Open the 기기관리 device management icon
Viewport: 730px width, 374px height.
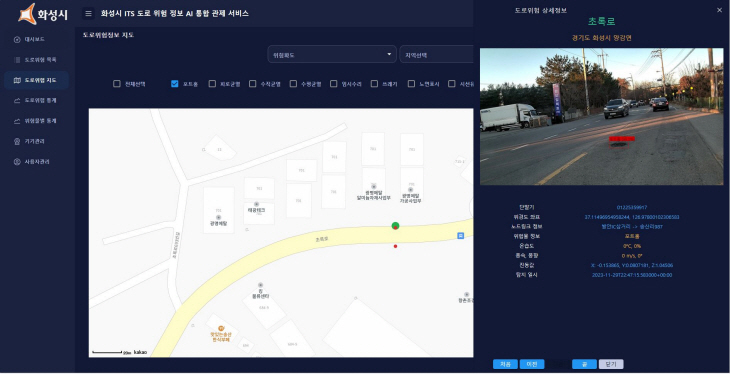(x=17, y=141)
